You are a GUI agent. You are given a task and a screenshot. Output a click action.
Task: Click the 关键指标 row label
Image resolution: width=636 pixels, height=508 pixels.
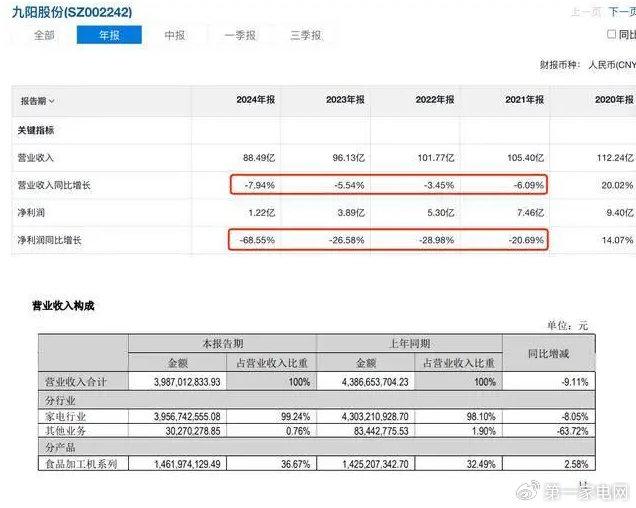pos(36,130)
